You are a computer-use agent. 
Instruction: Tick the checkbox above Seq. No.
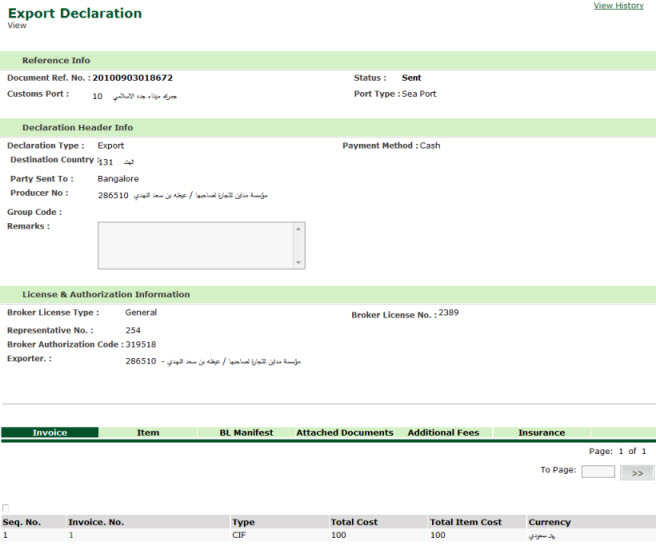tap(7, 509)
